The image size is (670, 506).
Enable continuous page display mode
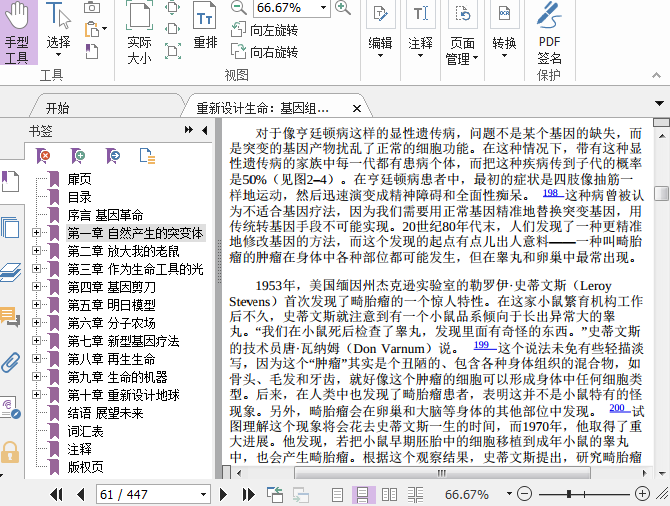pos(363,495)
